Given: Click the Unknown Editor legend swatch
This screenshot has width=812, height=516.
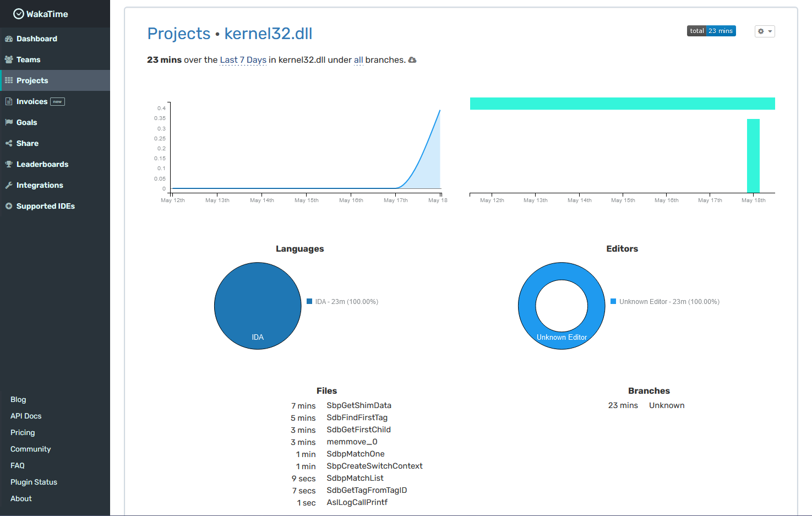Looking at the screenshot, I should click(613, 301).
